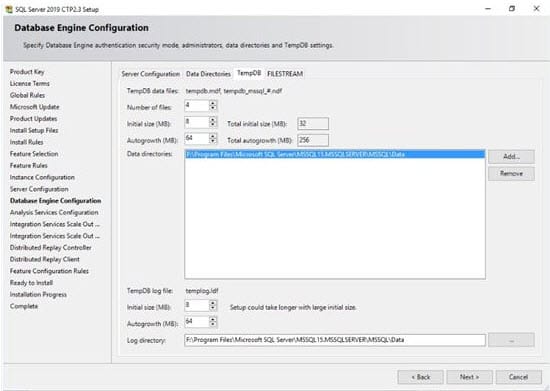Screen dimensions: 550x391
Task: Increase data files Autogrowth value
Action: [213, 136]
